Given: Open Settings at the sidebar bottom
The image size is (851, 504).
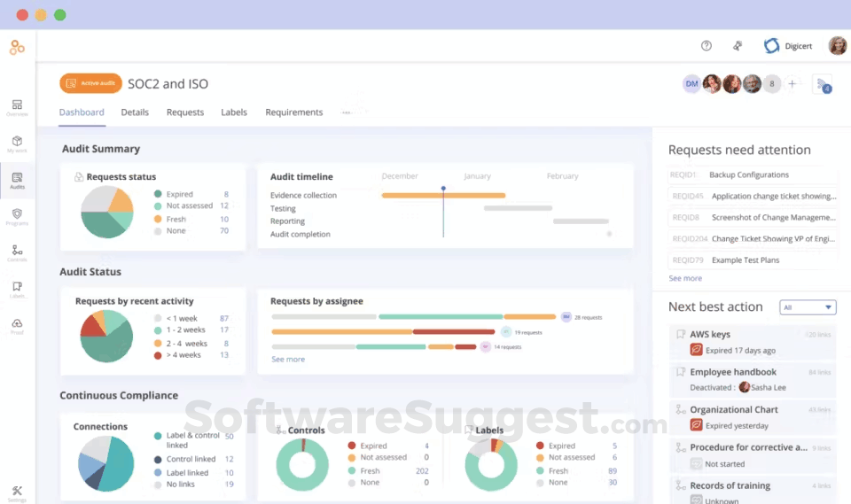Looking at the screenshot, I should coord(17,492).
